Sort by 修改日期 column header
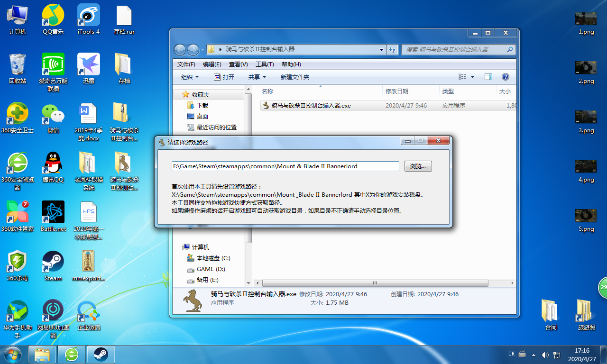 pyautogui.click(x=397, y=91)
